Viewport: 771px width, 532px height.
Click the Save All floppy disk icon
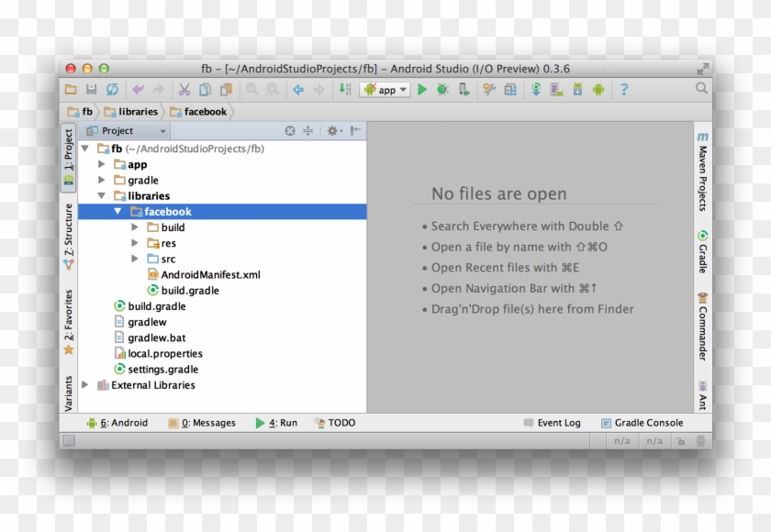pos(92,89)
